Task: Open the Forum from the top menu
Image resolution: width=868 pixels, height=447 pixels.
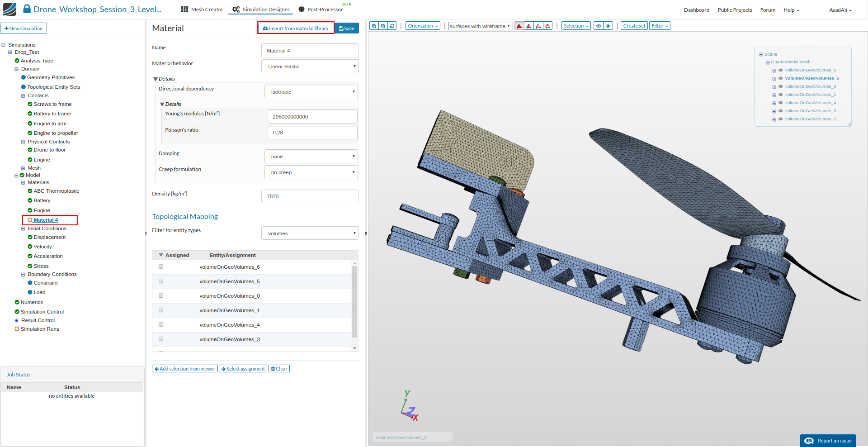Action: 768,10
